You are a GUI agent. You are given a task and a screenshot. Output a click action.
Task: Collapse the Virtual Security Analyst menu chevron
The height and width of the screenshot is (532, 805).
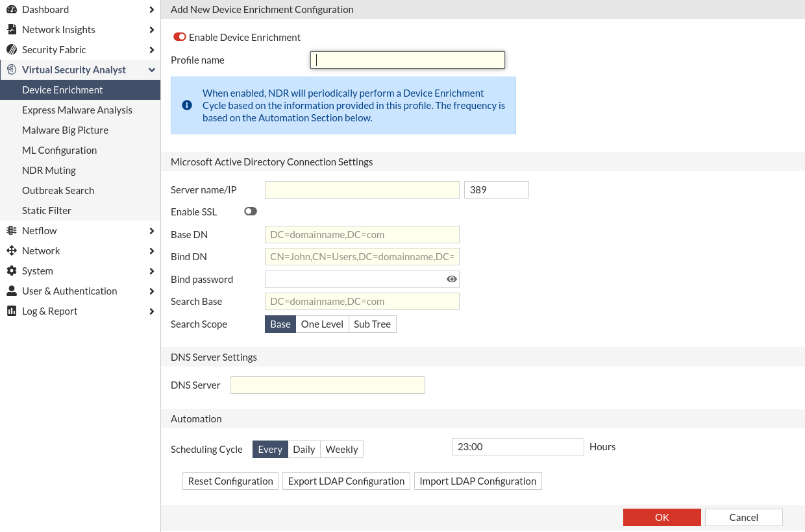[151, 70]
